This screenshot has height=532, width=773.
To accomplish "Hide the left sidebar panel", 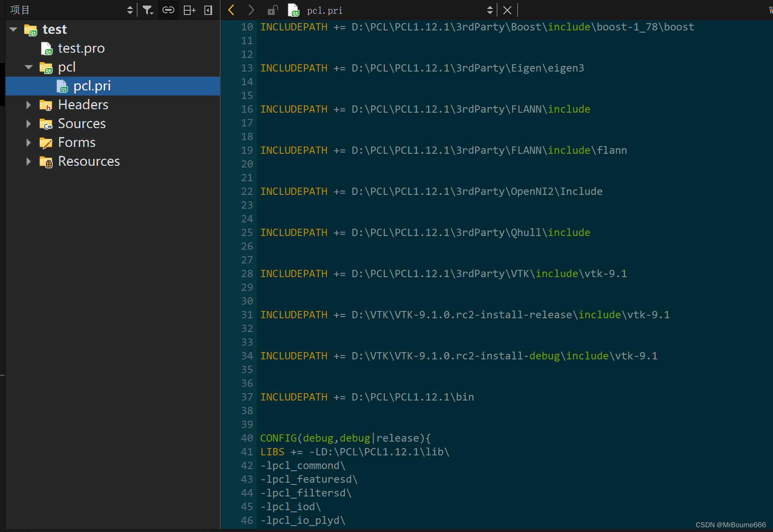I will pos(208,10).
